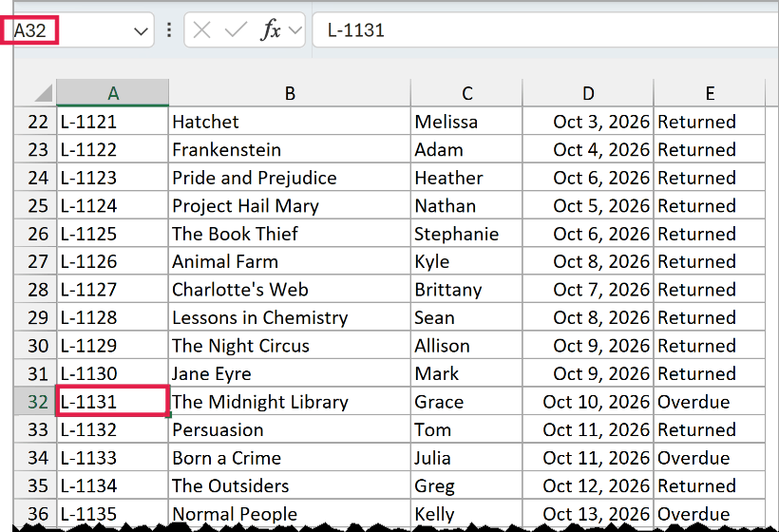779x532 pixels.
Task: Select column D header
Action: pos(588,93)
